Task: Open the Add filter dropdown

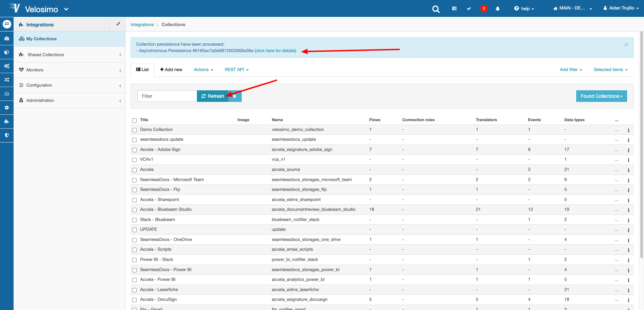Action: (x=571, y=70)
